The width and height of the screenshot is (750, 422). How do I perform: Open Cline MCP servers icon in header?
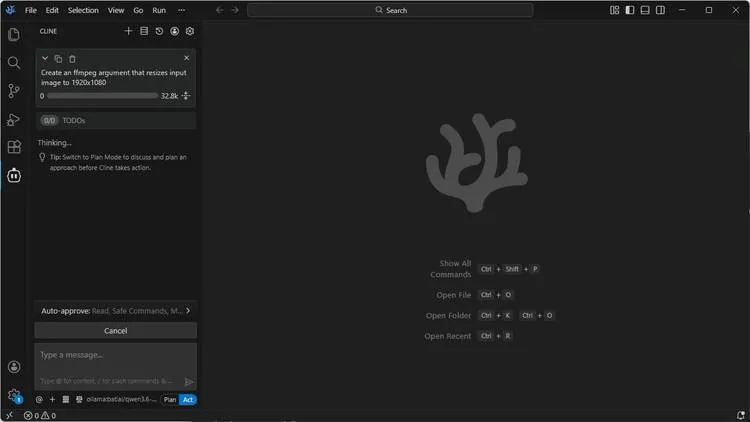click(x=144, y=31)
